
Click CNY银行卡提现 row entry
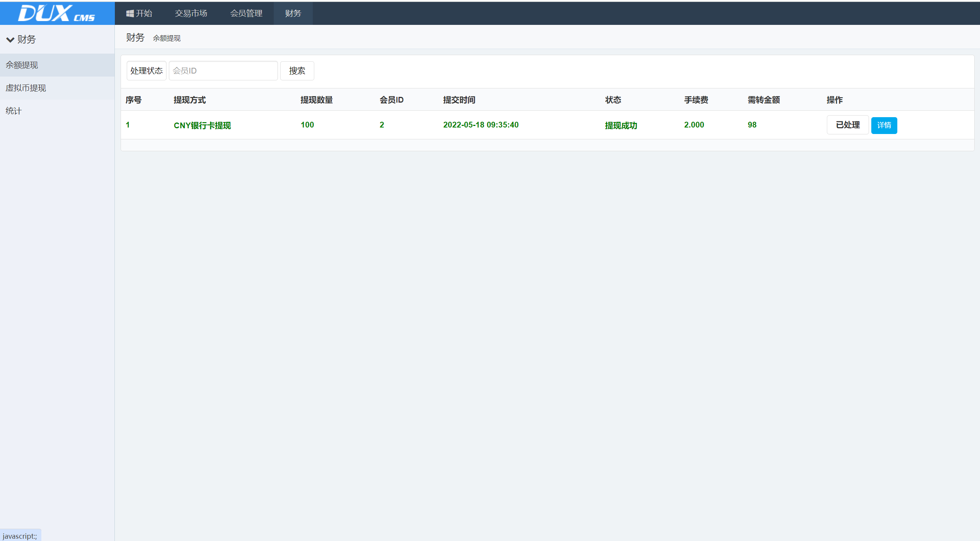tap(202, 126)
